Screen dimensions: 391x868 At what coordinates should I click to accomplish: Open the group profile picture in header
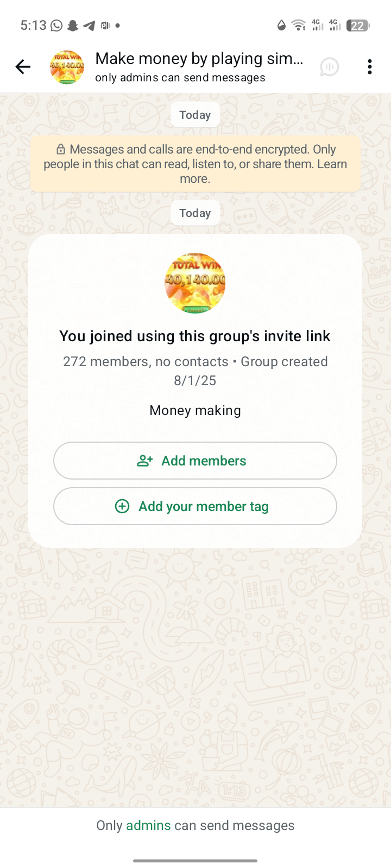click(x=67, y=67)
